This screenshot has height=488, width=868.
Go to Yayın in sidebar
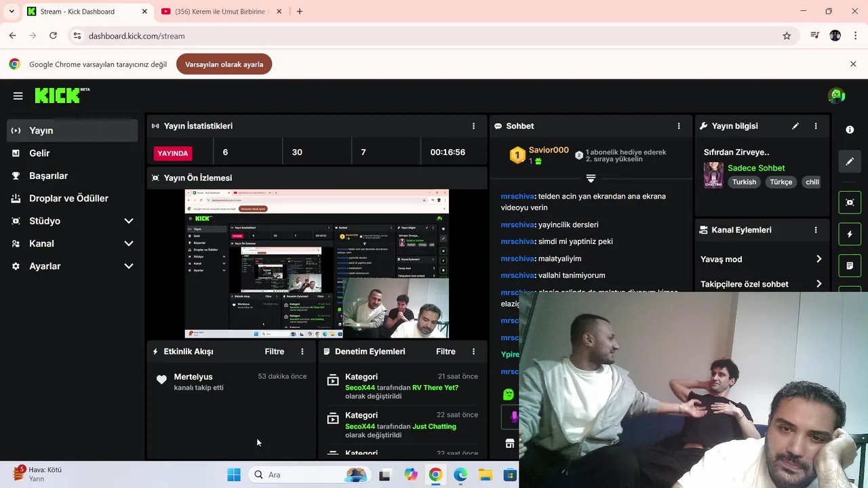pos(73,130)
